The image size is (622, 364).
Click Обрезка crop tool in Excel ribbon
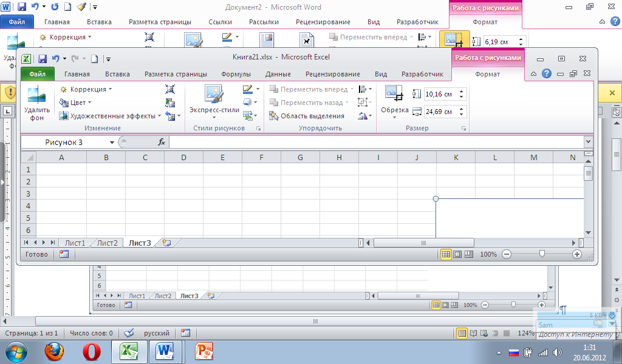[x=394, y=101]
